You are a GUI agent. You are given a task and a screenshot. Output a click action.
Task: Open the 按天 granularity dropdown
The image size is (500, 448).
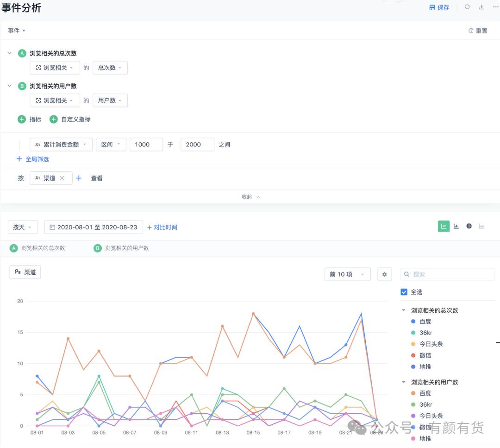(x=23, y=227)
